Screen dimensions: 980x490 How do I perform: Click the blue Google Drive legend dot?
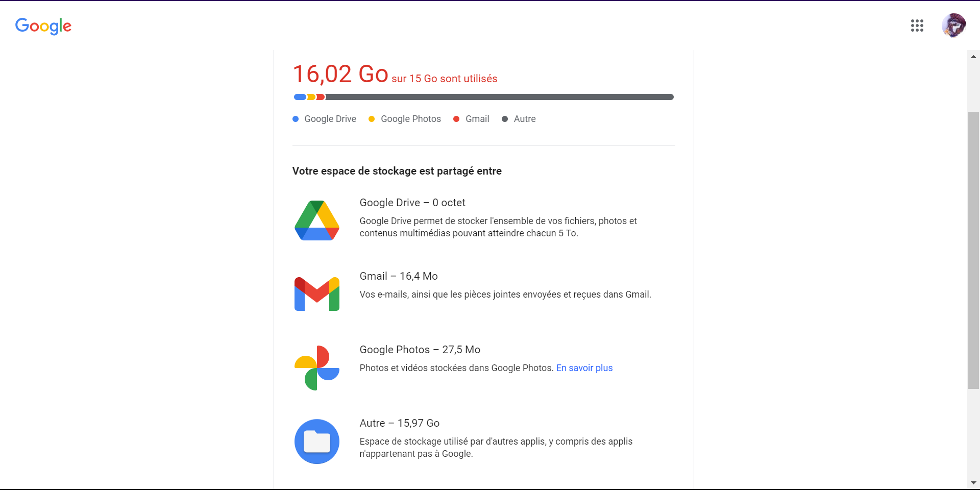click(296, 119)
